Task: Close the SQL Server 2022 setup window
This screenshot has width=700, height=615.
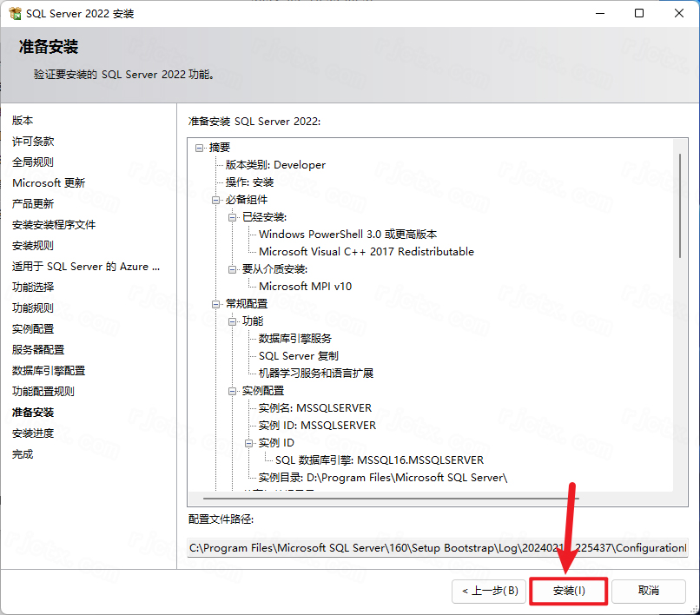Action: [x=679, y=13]
